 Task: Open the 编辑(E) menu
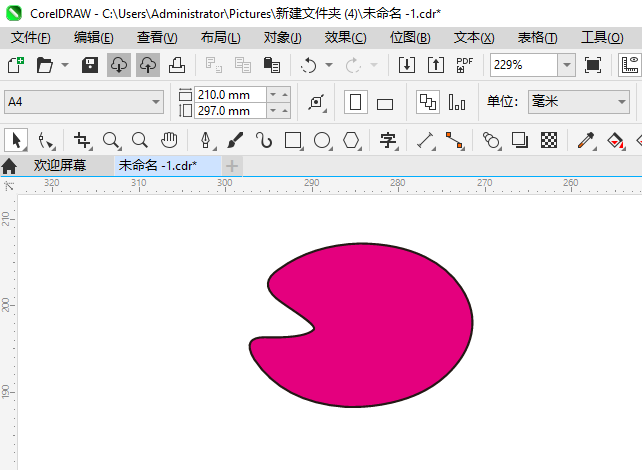[x=94, y=38]
